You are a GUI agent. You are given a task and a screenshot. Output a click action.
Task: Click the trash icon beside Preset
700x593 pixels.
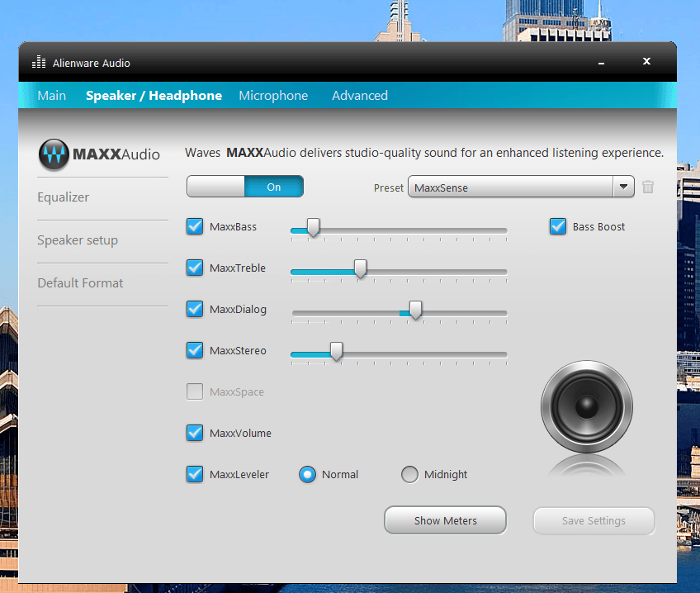648,187
